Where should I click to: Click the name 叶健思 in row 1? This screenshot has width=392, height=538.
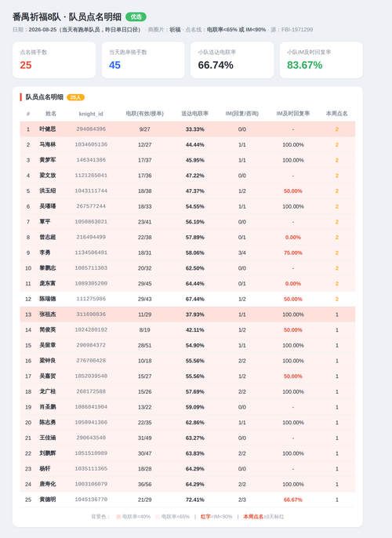tap(48, 129)
